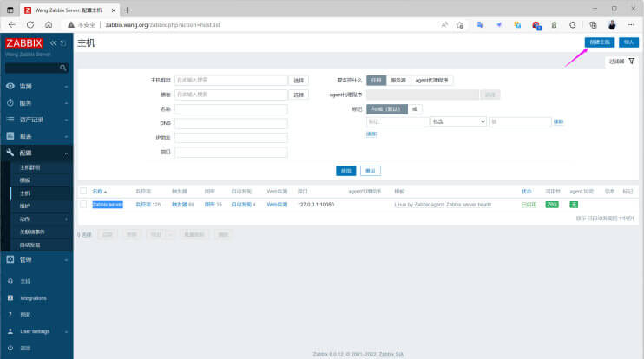The height and width of the screenshot is (359, 644).
Task: Select the 任何 monitored-by option
Action: 376,80
